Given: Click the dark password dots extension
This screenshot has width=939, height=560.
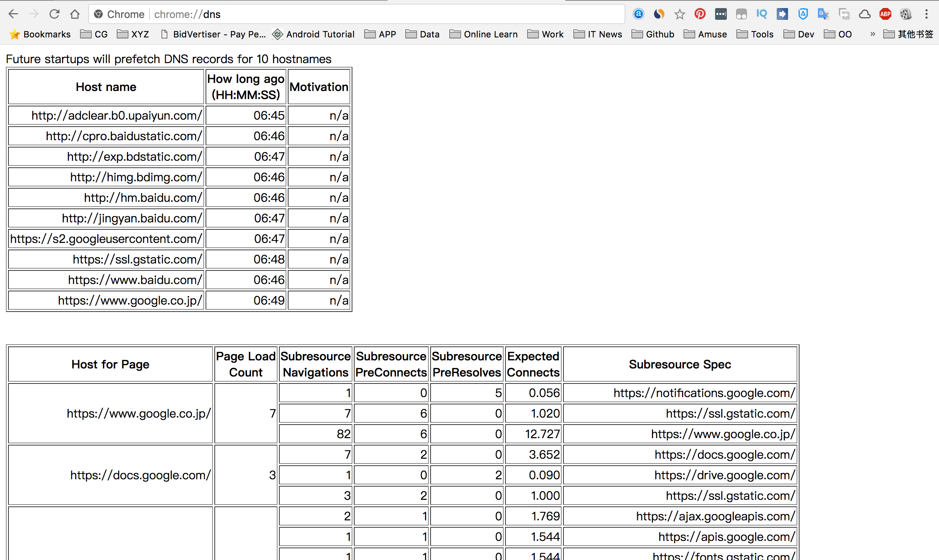Looking at the screenshot, I should point(721,14).
